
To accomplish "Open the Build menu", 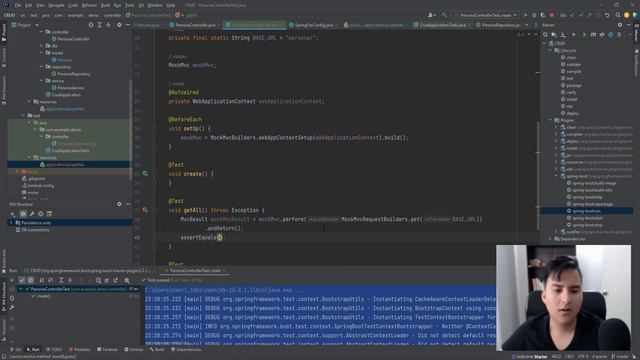I will pyautogui.click(x=105, y=5).
